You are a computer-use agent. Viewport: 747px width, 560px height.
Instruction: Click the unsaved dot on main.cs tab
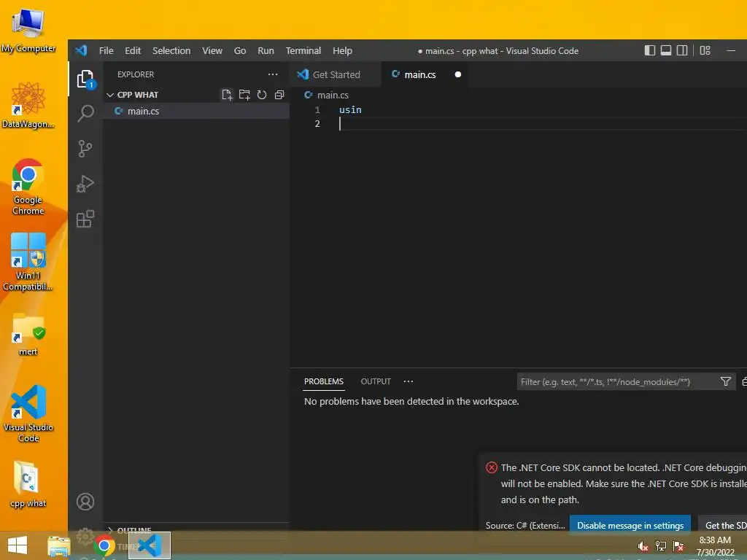458,74
